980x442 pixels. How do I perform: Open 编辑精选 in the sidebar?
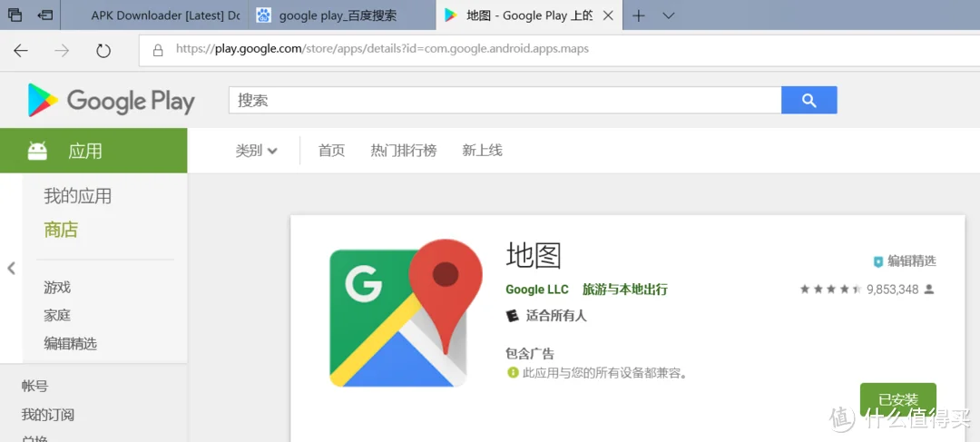pyautogui.click(x=70, y=344)
